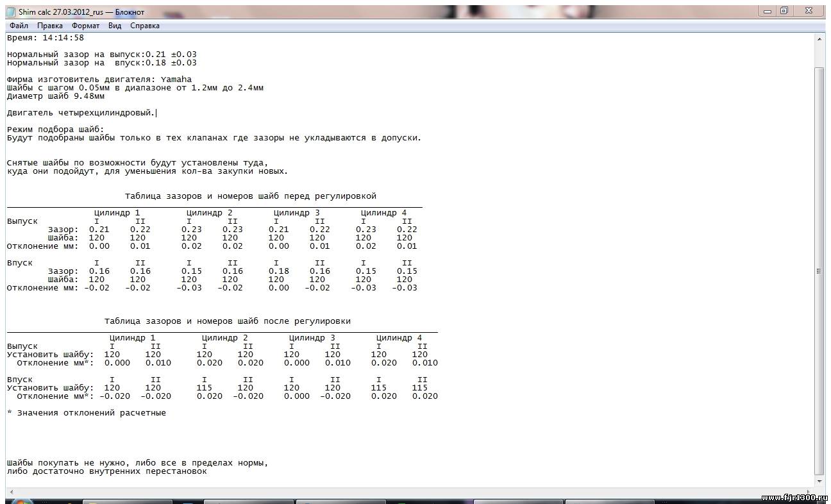Close the Shim calc Notepad window
Image resolution: width=831 pixels, height=504 pixels.
[809, 11]
